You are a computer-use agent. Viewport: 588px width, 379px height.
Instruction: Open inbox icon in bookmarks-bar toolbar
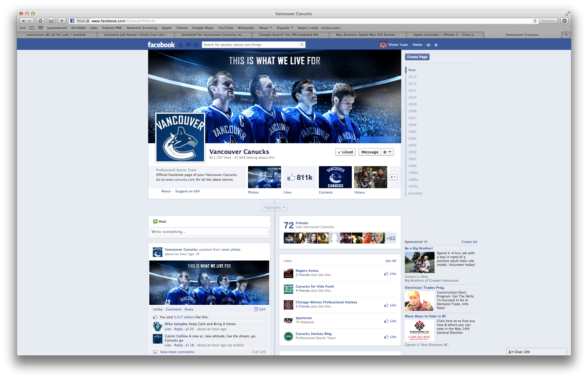[51, 21]
